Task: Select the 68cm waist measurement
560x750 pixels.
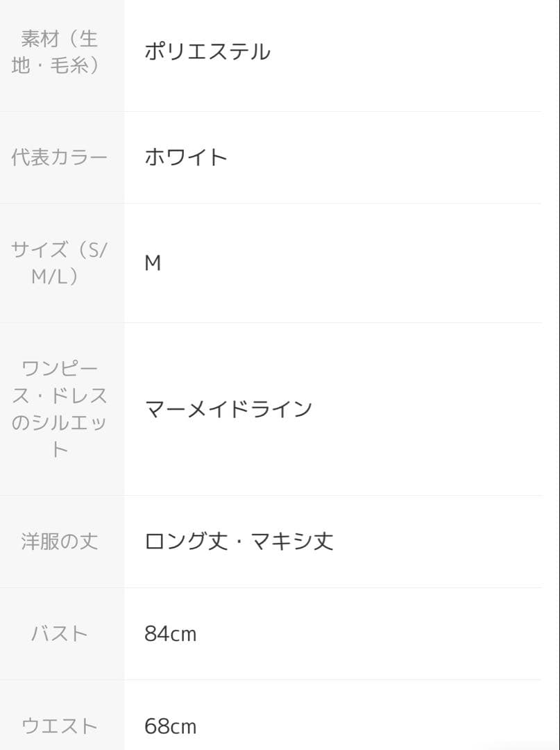Action: (171, 726)
